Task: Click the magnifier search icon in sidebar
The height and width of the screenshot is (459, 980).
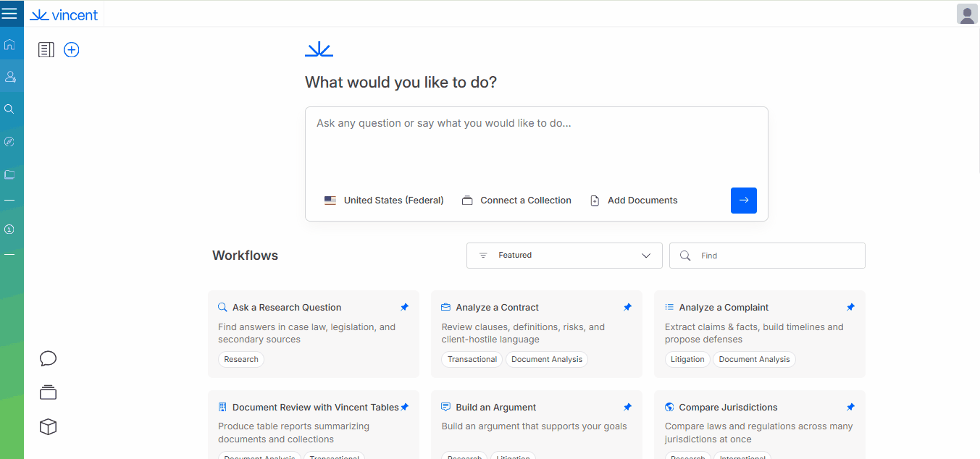Action: tap(9, 109)
